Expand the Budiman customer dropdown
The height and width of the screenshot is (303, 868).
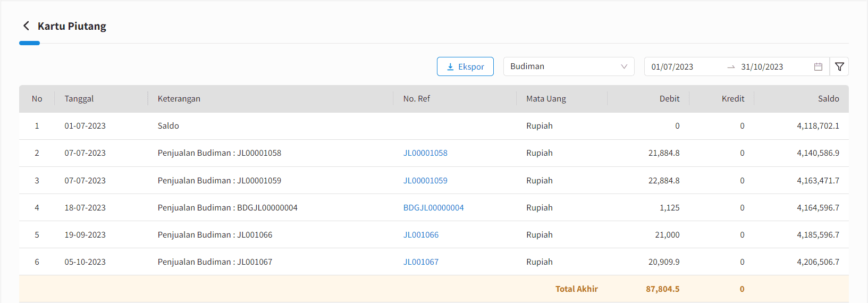tap(569, 66)
